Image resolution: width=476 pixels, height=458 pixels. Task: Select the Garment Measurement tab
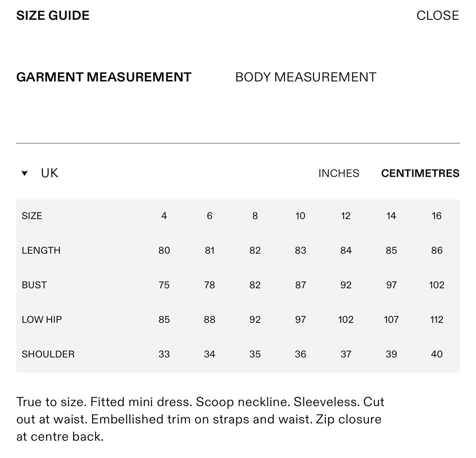point(104,77)
